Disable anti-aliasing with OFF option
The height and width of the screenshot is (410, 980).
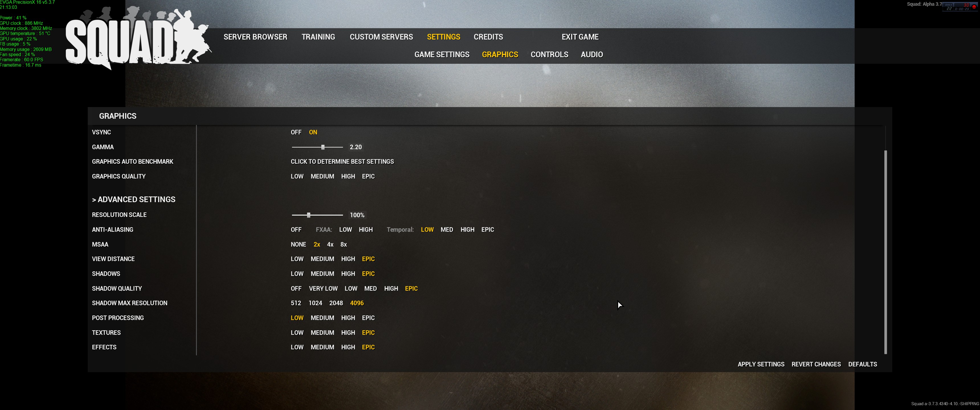(296, 229)
